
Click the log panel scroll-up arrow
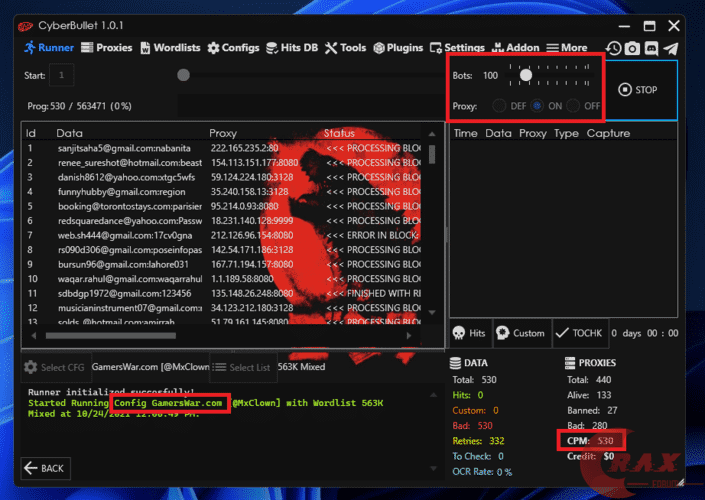pyautogui.click(x=433, y=395)
